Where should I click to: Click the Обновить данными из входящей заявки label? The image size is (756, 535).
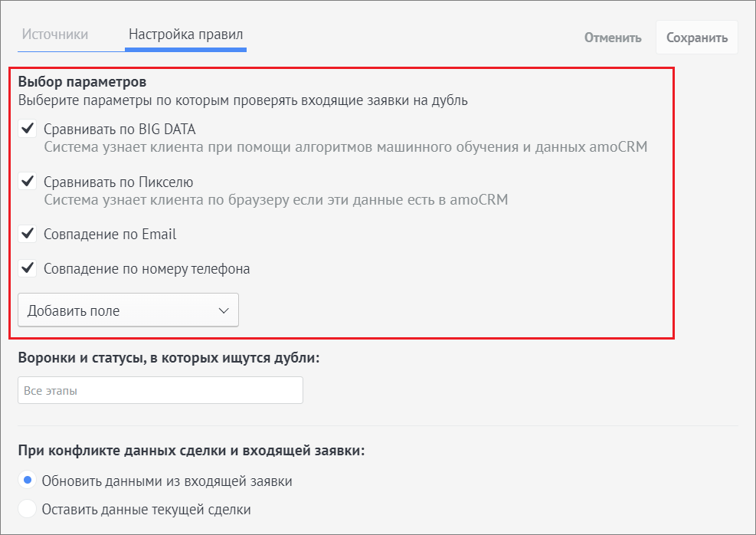point(167,481)
